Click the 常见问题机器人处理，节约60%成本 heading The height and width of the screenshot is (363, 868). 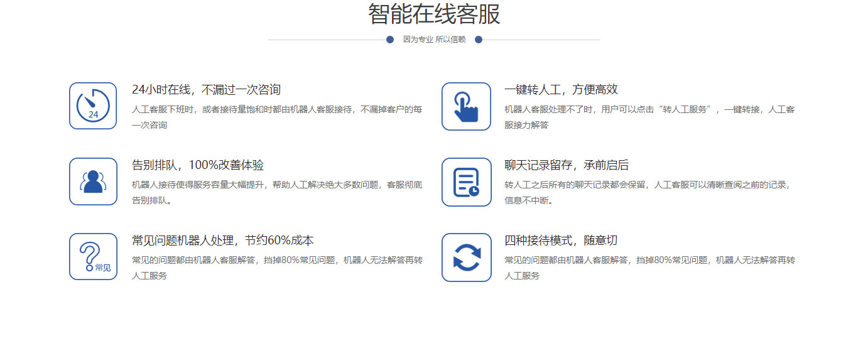pos(223,241)
